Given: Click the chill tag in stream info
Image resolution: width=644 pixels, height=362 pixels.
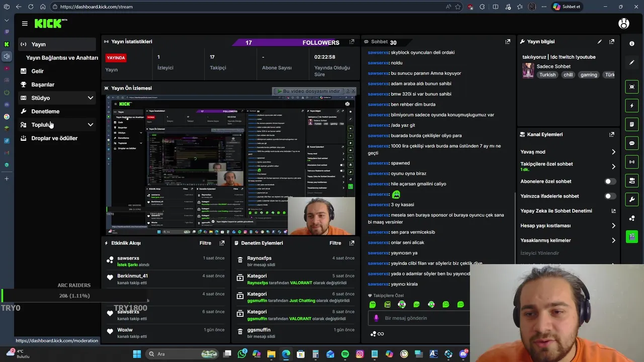Looking at the screenshot, I should click(x=568, y=75).
